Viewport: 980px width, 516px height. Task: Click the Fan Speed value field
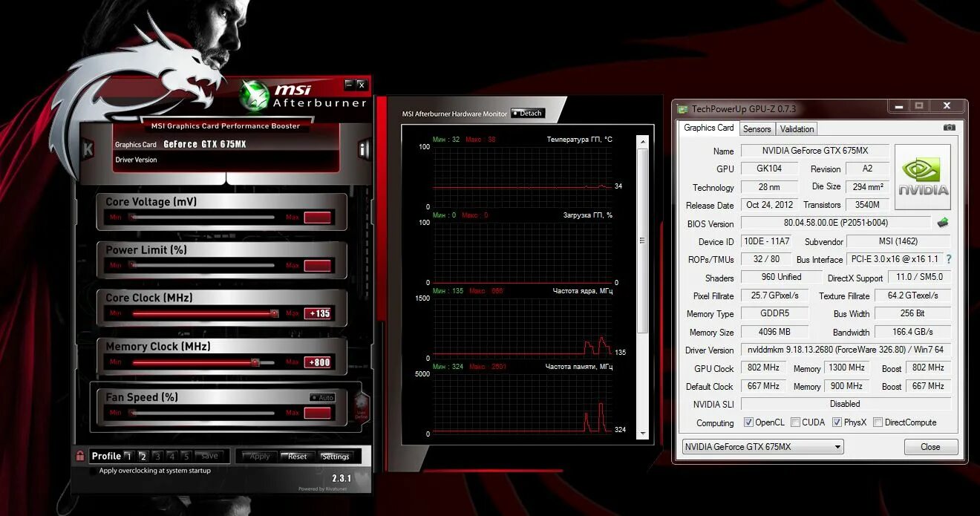point(318,413)
